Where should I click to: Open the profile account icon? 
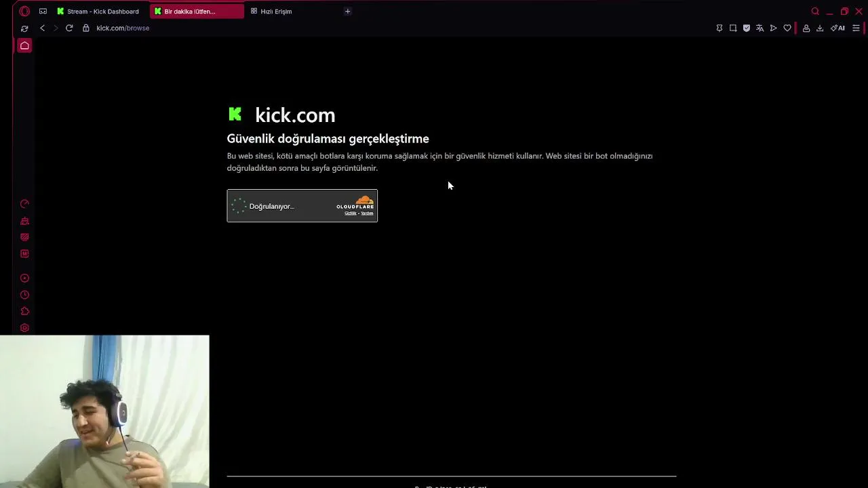pyautogui.click(x=806, y=28)
